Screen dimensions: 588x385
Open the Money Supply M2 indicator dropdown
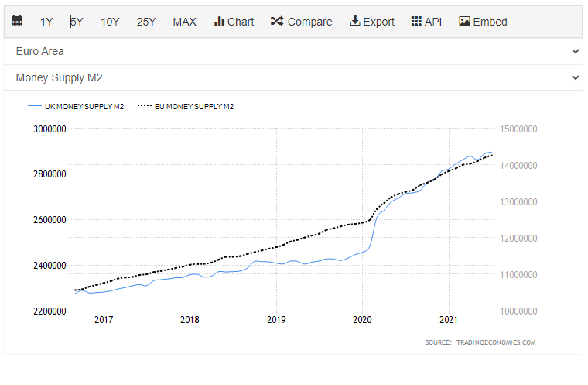(293, 77)
